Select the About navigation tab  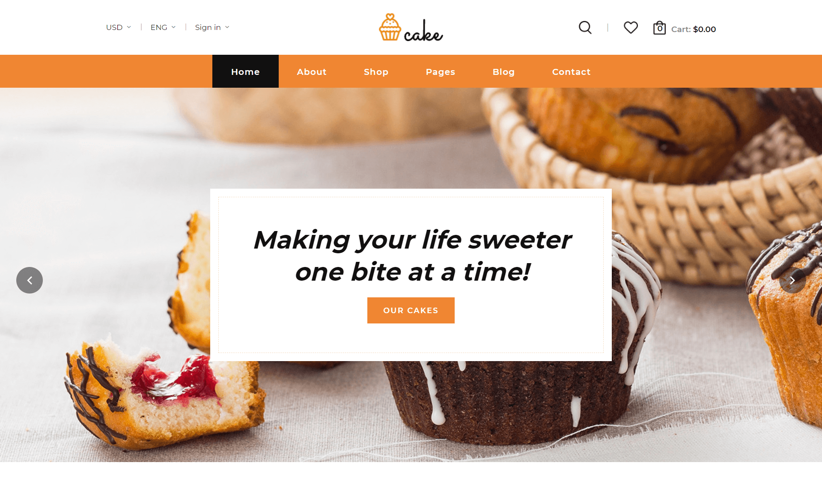point(312,71)
